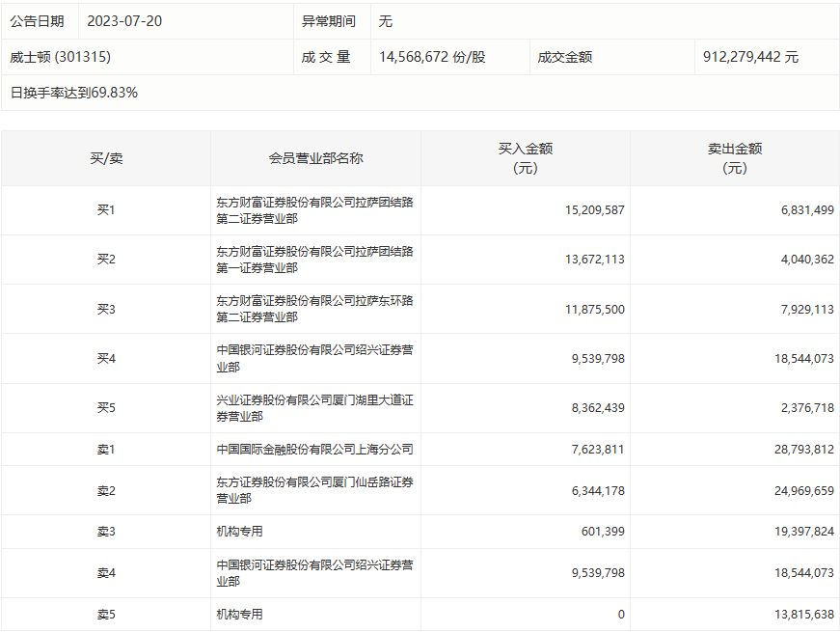
Task: Select sell amount 28,793,812
Action: [x=804, y=450]
